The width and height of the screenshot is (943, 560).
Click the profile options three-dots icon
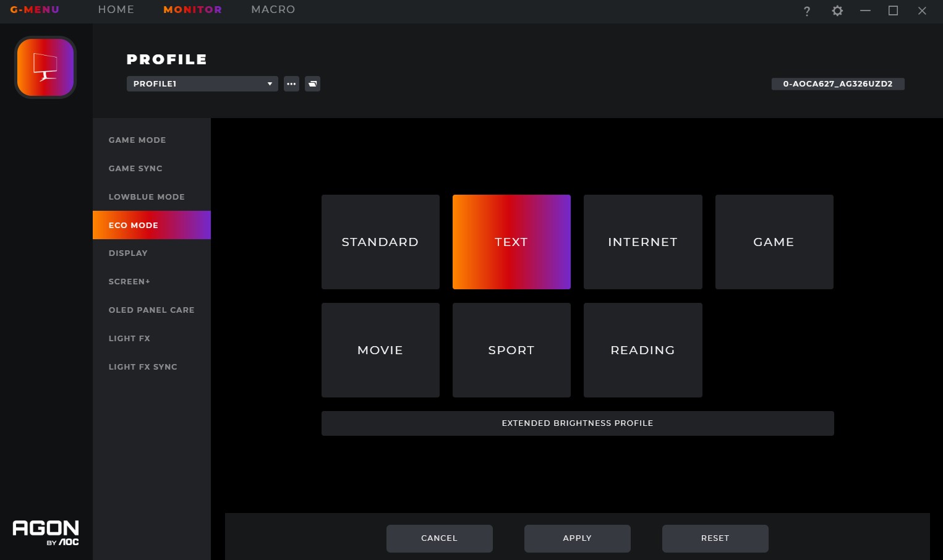292,83
